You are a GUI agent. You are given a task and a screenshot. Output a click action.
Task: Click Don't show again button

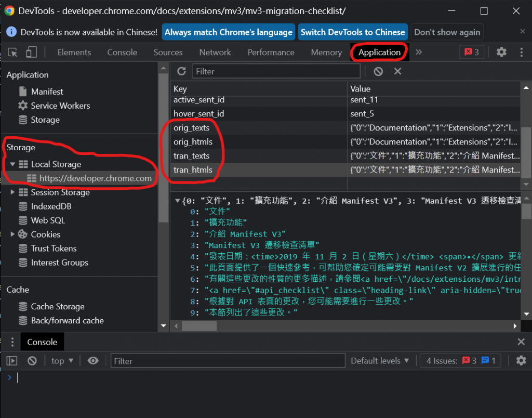click(x=447, y=32)
